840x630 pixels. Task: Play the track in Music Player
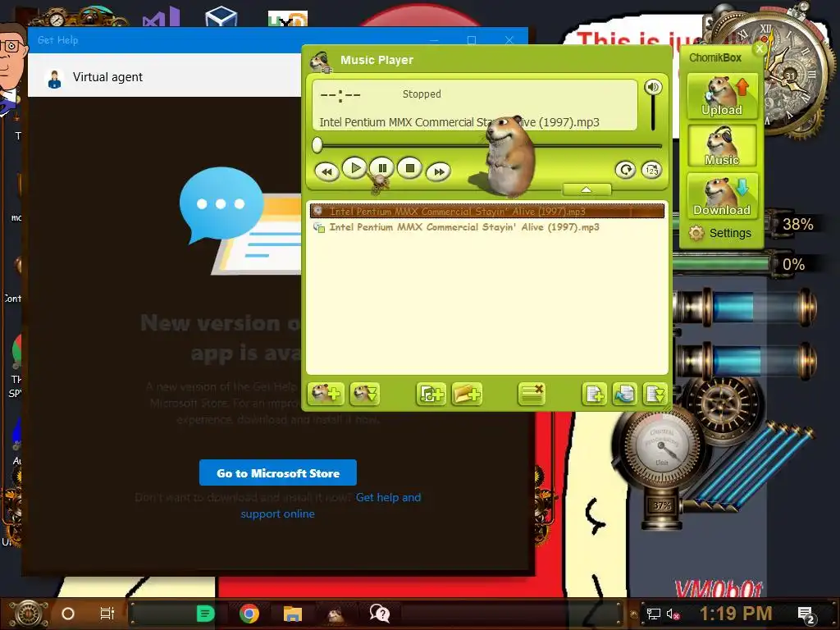click(354, 168)
